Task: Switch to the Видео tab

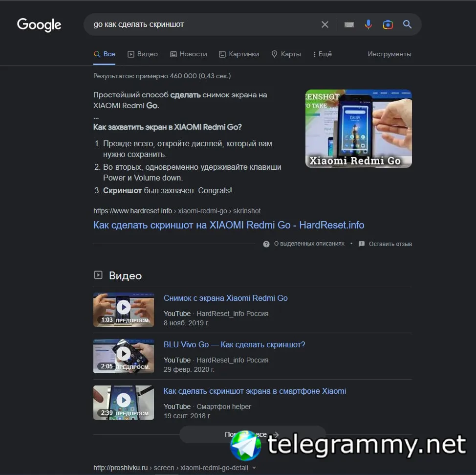Action: tap(143, 54)
